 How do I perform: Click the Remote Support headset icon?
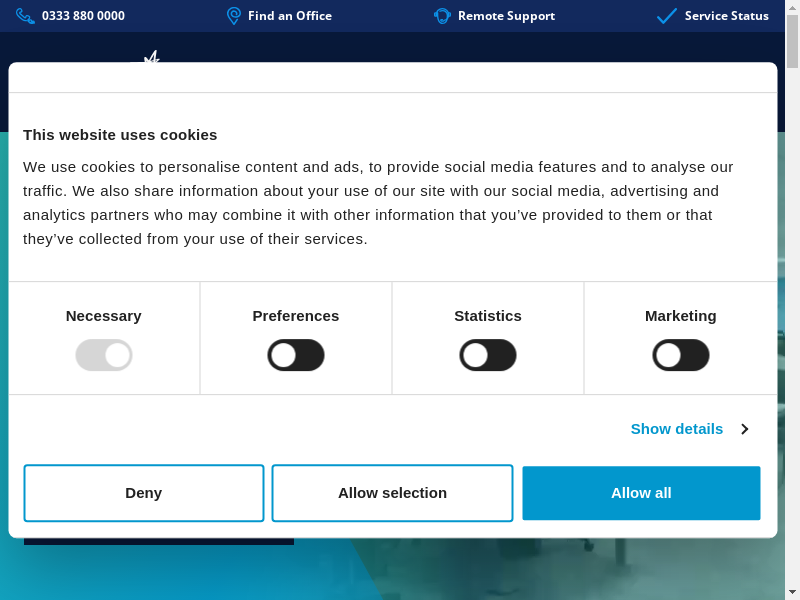442,16
